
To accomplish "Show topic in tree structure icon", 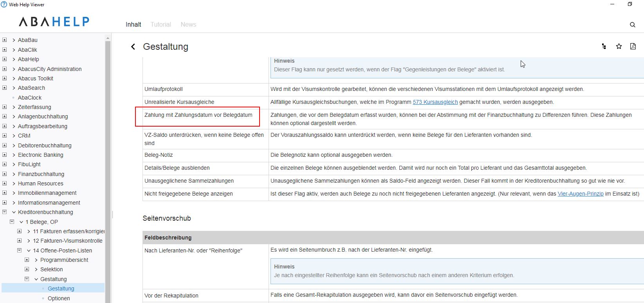I will coord(604,46).
